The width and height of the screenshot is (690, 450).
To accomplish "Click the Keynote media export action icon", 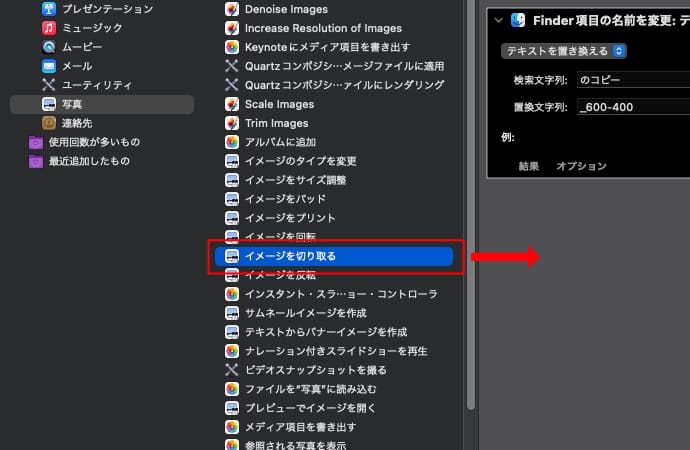I will [232, 47].
